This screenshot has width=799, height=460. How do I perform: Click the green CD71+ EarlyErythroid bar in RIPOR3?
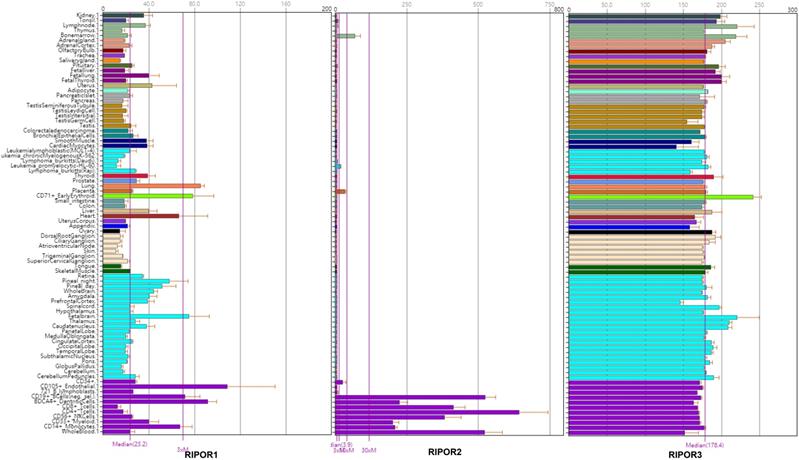[x=661, y=197]
